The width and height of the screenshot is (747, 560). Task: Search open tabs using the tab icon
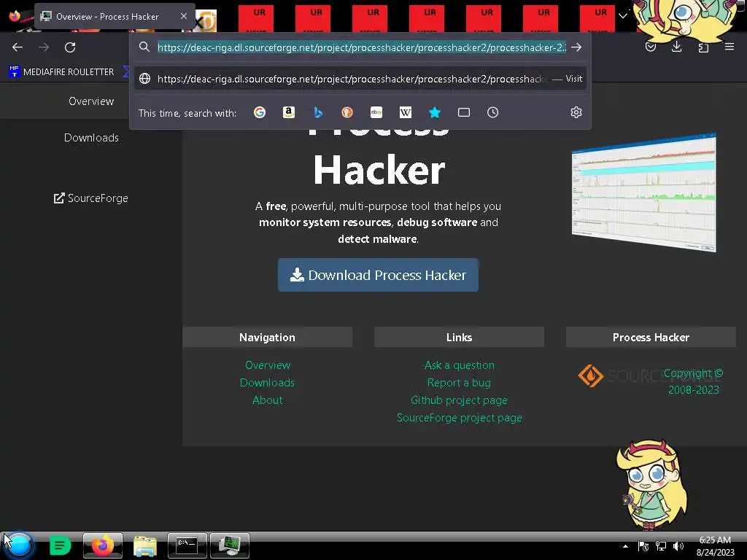464,112
